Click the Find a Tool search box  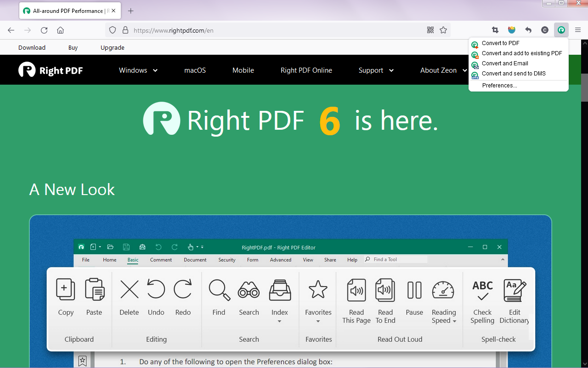pyautogui.click(x=396, y=259)
